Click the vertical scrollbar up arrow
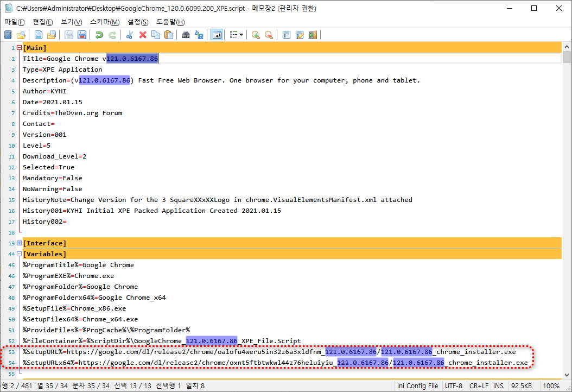 coord(567,47)
